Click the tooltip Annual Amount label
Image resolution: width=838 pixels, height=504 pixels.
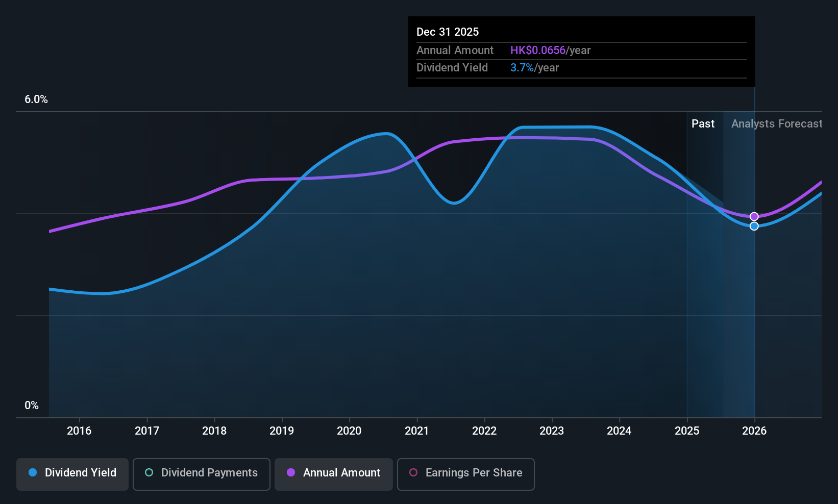click(455, 51)
